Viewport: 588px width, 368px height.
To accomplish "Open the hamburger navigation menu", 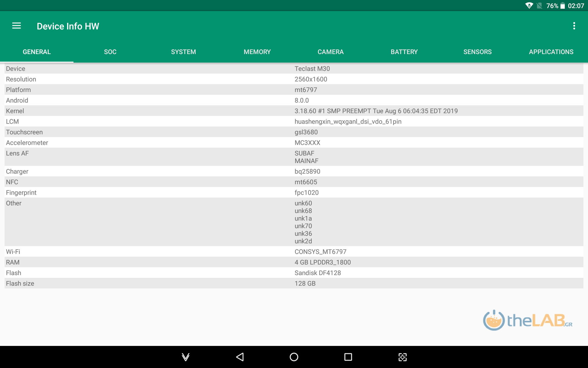I will 17,26.
